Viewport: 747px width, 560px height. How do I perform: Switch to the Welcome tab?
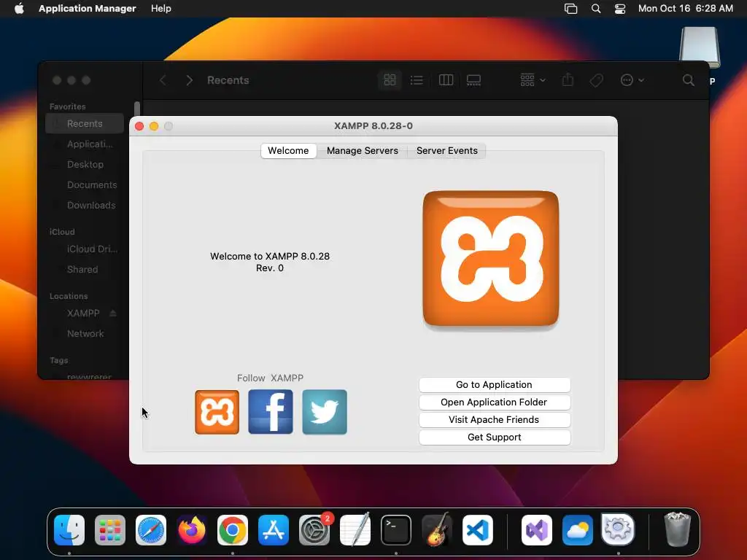(x=288, y=150)
